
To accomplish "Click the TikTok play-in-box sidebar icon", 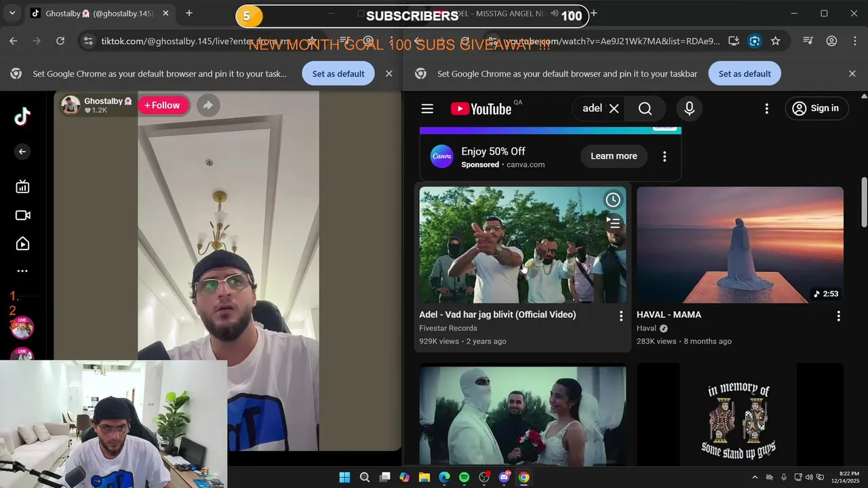I will click(x=22, y=244).
